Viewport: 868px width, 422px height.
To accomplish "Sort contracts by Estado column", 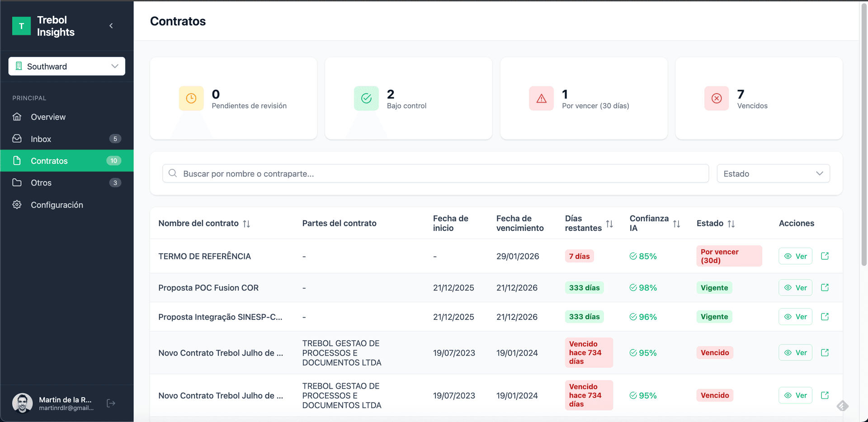I will click(x=731, y=224).
